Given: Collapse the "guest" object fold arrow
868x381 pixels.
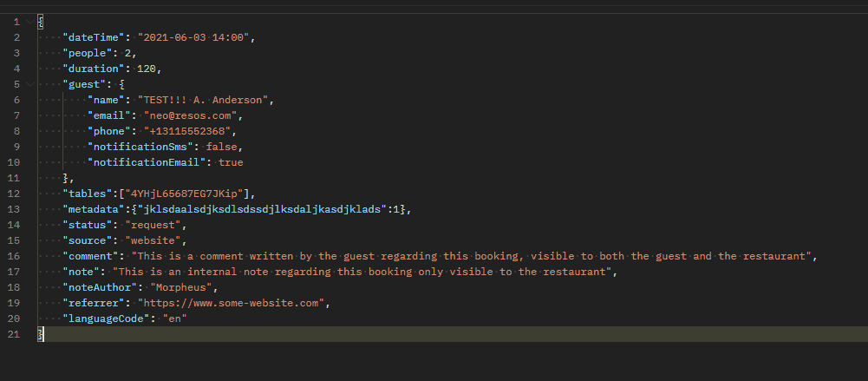Looking at the screenshot, I should (29, 84).
